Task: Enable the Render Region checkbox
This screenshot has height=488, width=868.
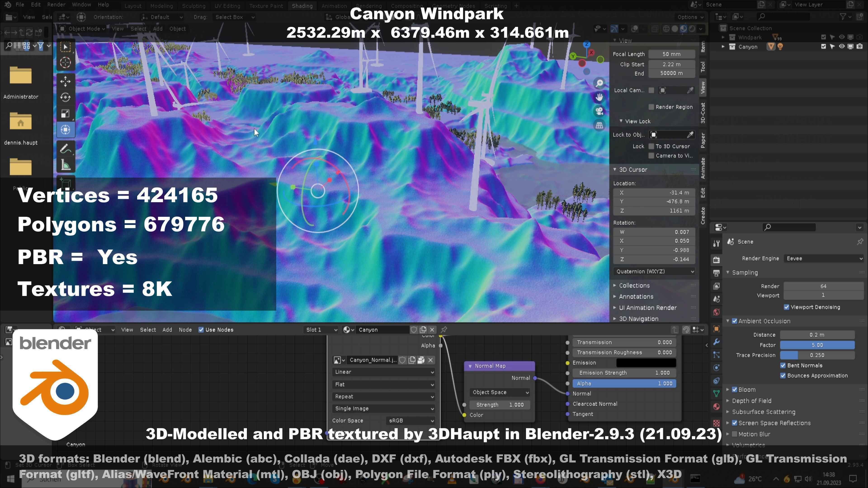Action: 651,107
